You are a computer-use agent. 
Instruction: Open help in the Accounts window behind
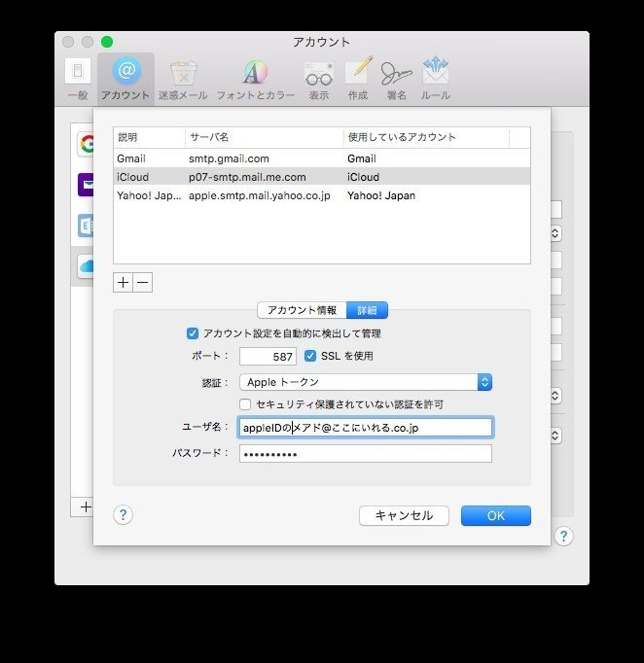[x=563, y=536]
